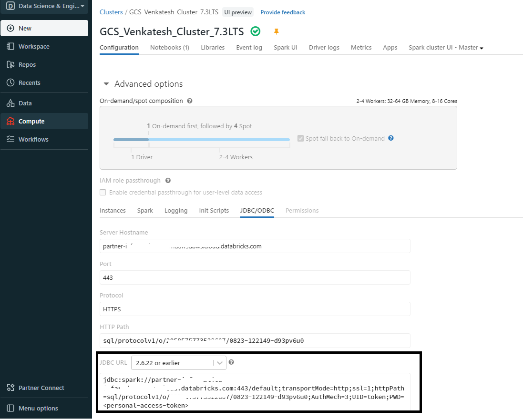523x420 pixels.
Task: Toggle Spot fall back to On-demand checkbox
Action: 300,138
